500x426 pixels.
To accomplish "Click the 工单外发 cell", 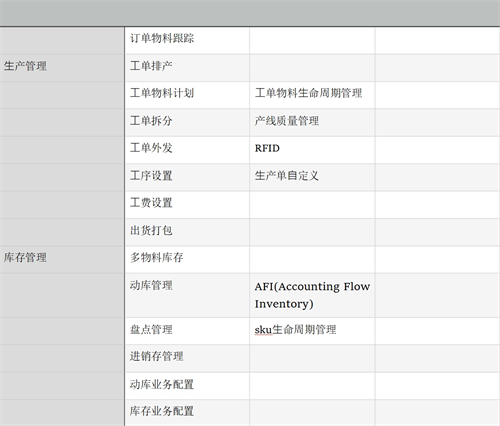I will pos(187,150).
